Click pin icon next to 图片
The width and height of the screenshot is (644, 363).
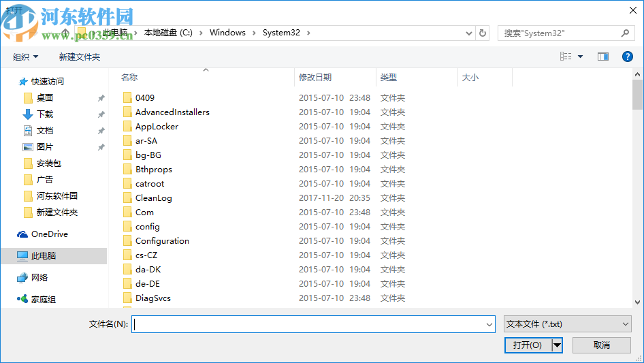101,146
